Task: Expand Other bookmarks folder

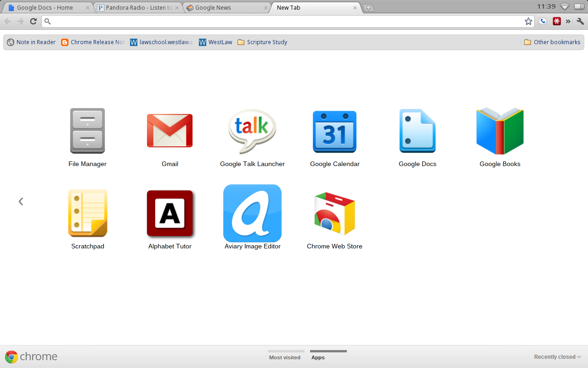Action: point(552,42)
